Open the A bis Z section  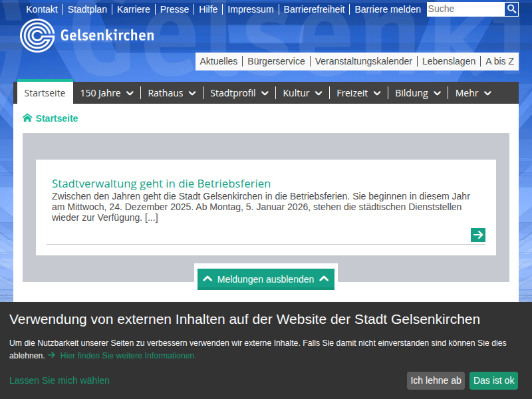[499, 61]
